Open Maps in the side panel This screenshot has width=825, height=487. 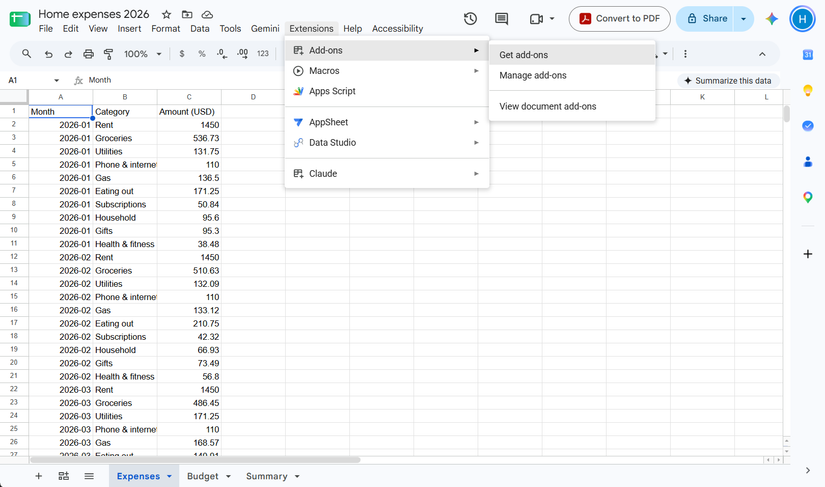808,198
